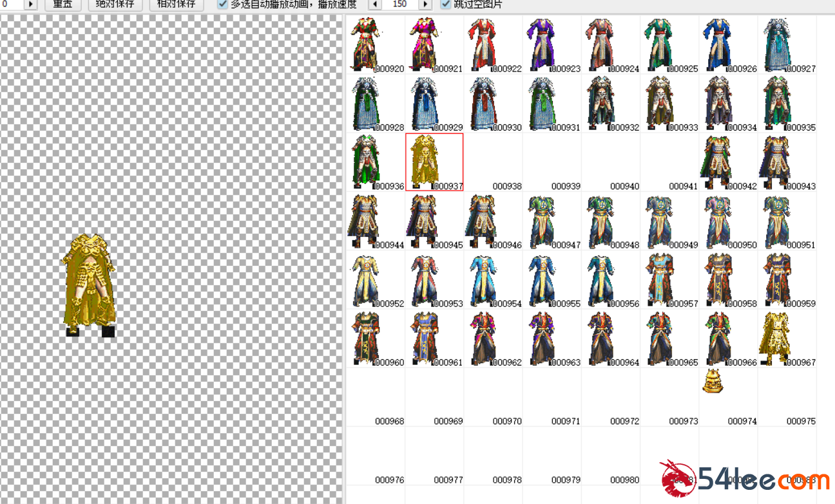This screenshot has height=504, width=835.
Task: Select thumbnail 000944 armor sprite
Action: point(376,221)
